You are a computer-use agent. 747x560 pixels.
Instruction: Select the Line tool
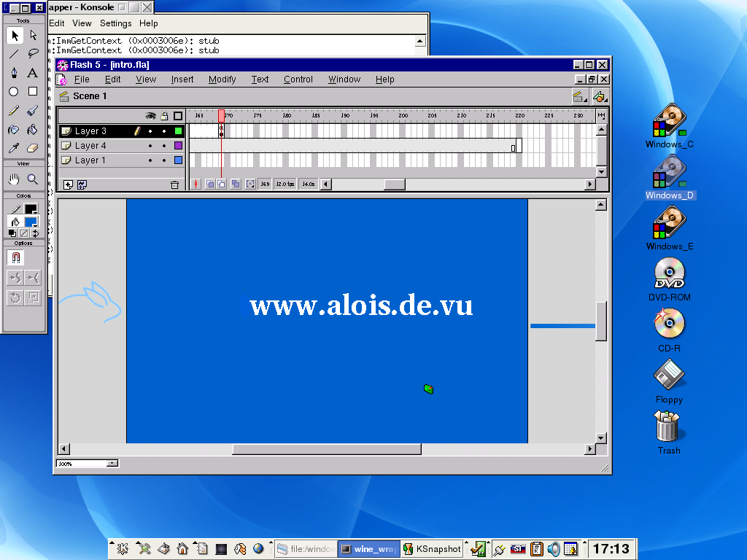(15, 54)
